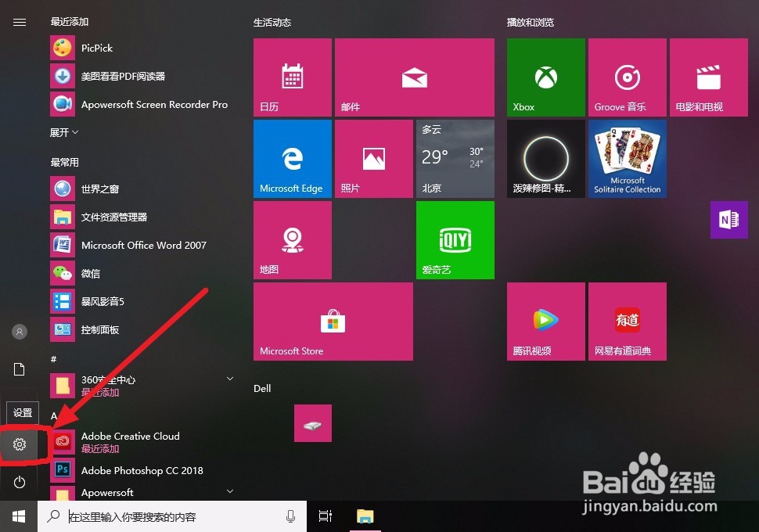
Task: Launch Adobe Photoshop CC 2018
Action: (142, 470)
